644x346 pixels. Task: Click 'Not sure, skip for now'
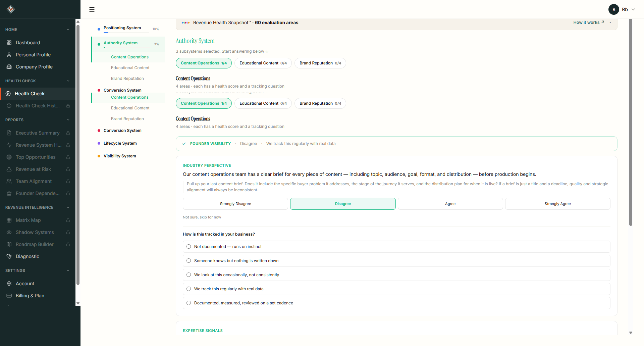202,217
